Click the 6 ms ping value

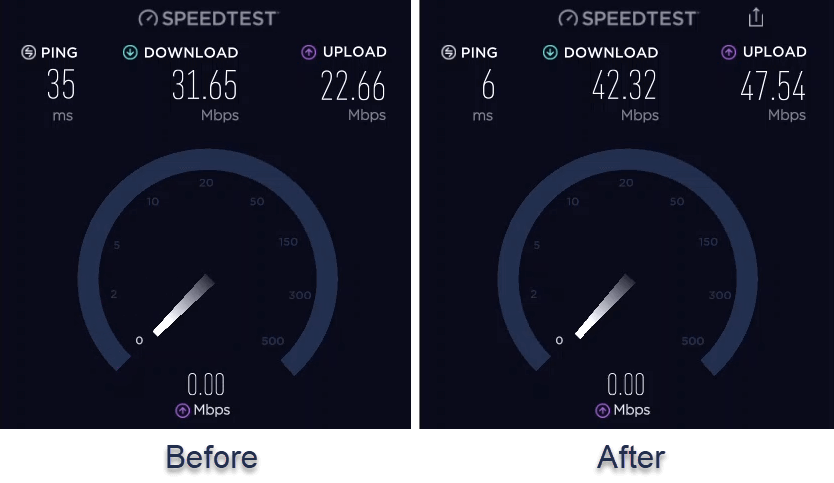click(x=488, y=85)
